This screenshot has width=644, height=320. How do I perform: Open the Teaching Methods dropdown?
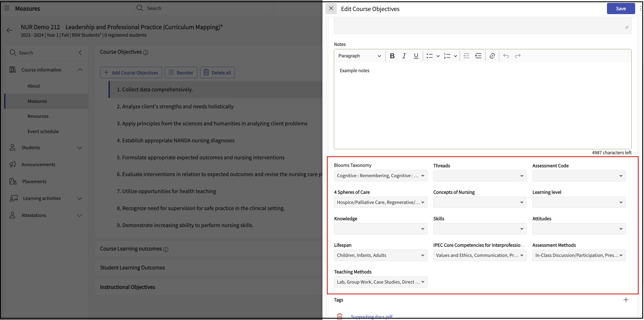point(380,282)
